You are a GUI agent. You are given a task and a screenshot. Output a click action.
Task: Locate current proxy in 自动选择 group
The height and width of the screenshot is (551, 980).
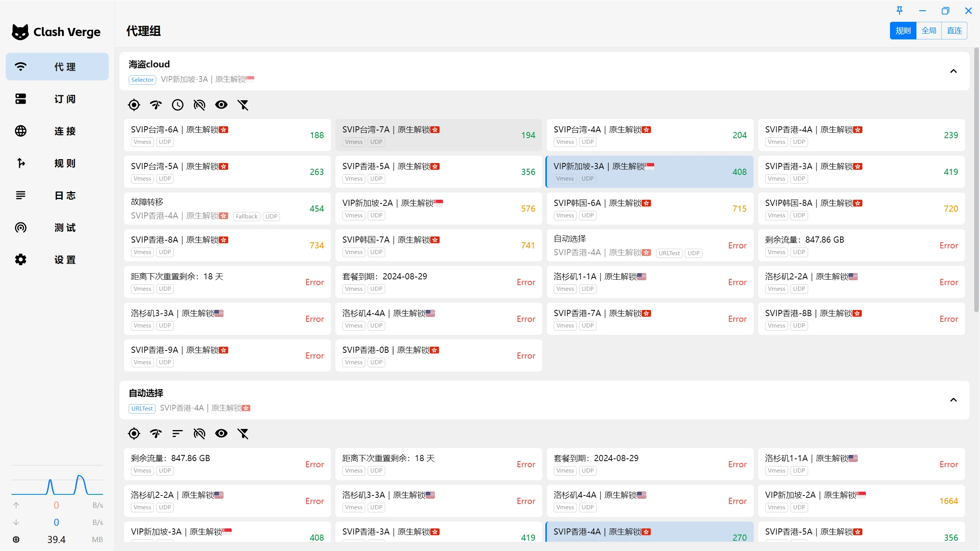click(x=134, y=434)
